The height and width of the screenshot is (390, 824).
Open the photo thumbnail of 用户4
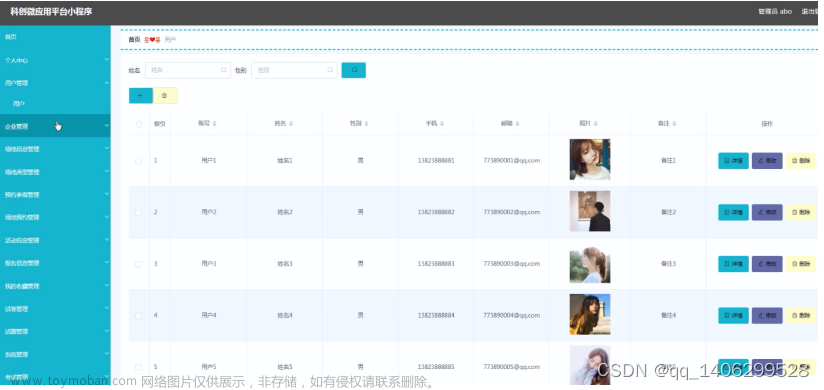tap(590, 314)
